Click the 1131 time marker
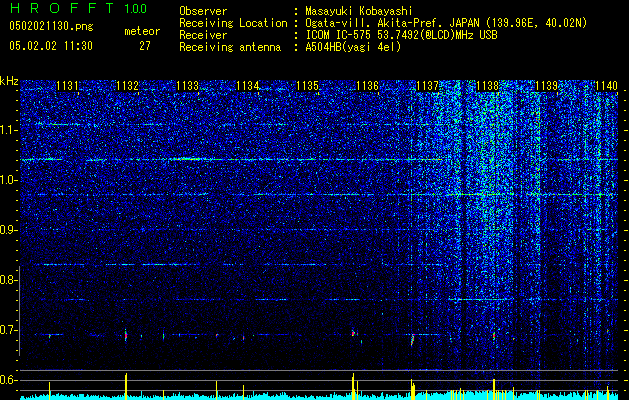Screen dimensions: 629x400 tap(67, 85)
